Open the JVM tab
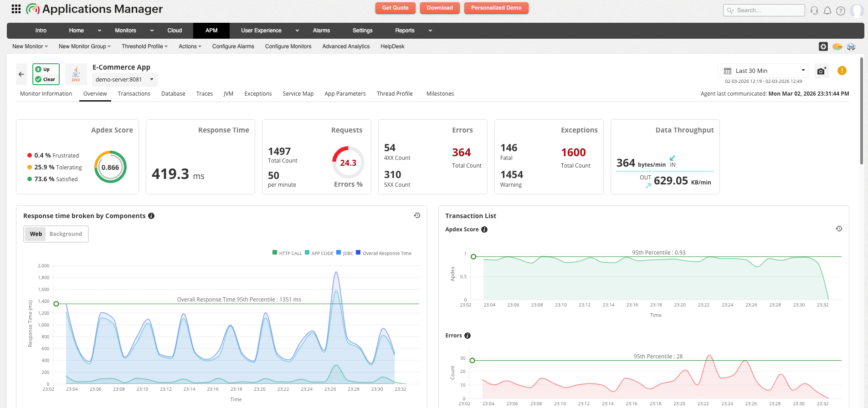Viewport: 868px width, 408px height. [228, 94]
